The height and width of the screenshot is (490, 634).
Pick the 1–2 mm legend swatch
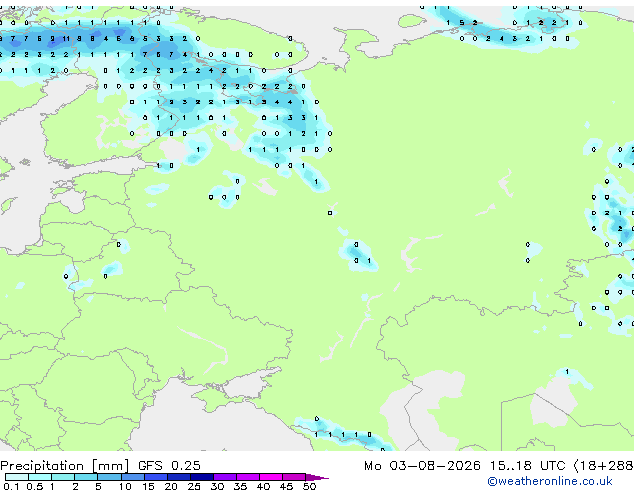pyautogui.click(x=63, y=477)
